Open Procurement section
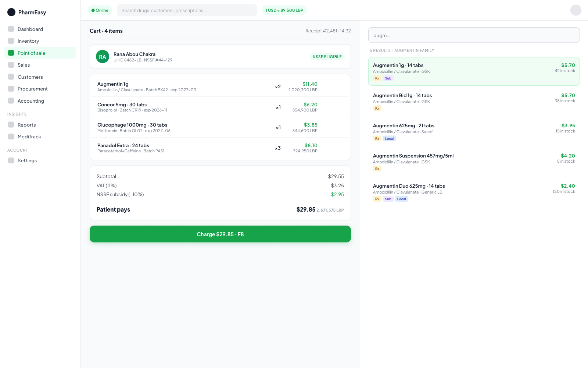The height and width of the screenshot is (368, 588). [40, 89]
